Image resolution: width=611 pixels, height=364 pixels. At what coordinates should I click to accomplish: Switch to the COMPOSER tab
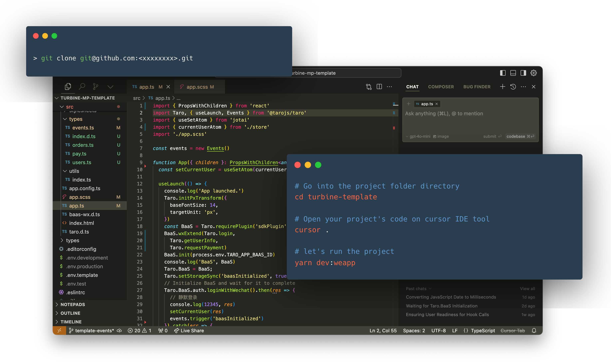click(441, 87)
